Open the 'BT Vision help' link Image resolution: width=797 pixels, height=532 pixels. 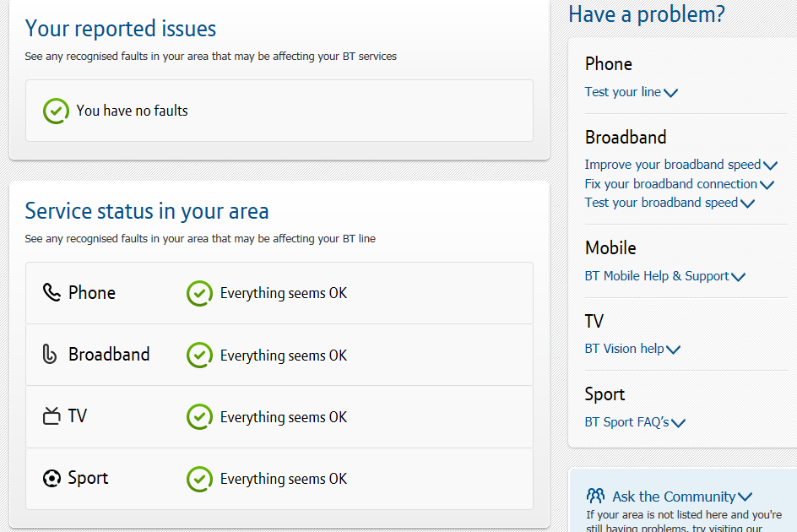(x=624, y=349)
